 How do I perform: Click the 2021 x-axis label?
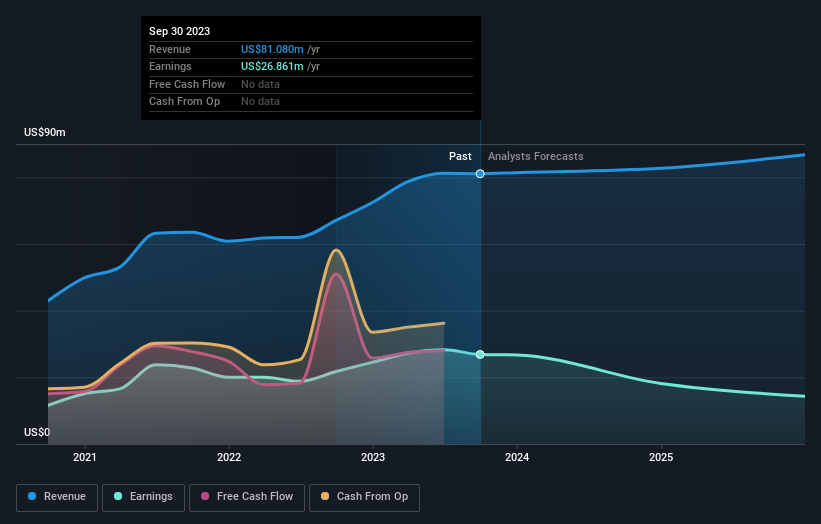[85, 457]
